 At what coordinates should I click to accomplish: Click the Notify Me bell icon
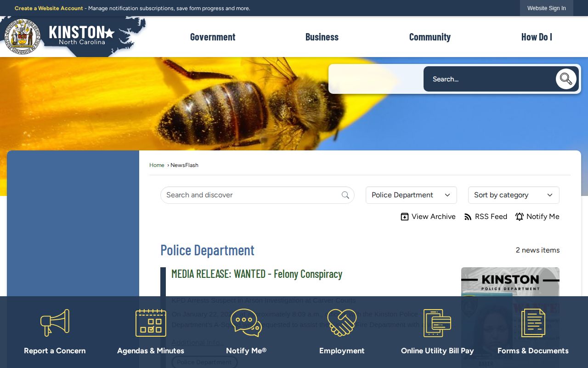pos(520,217)
